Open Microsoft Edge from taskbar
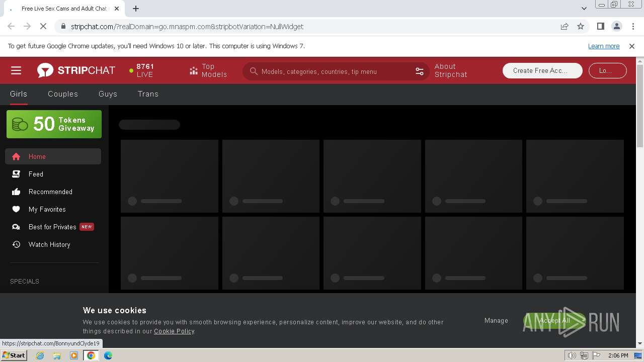Screen dimensions: 644x362 click(x=108, y=355)
